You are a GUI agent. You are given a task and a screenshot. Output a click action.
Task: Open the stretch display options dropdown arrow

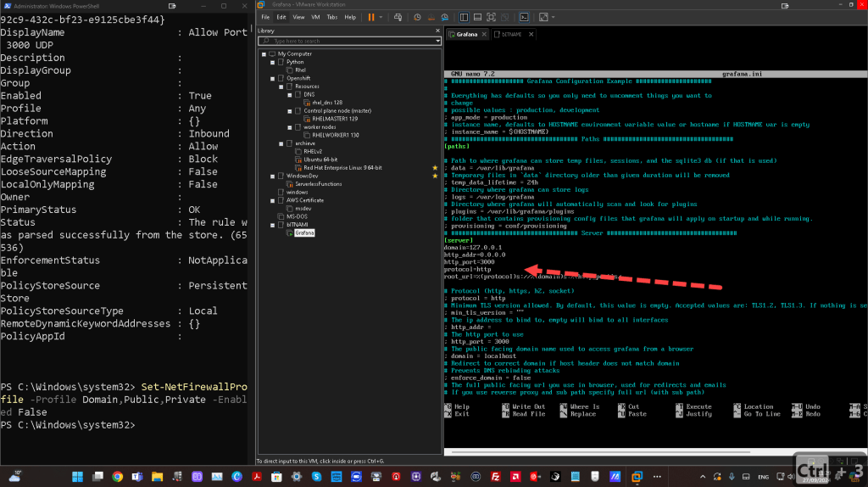[553, 17]
